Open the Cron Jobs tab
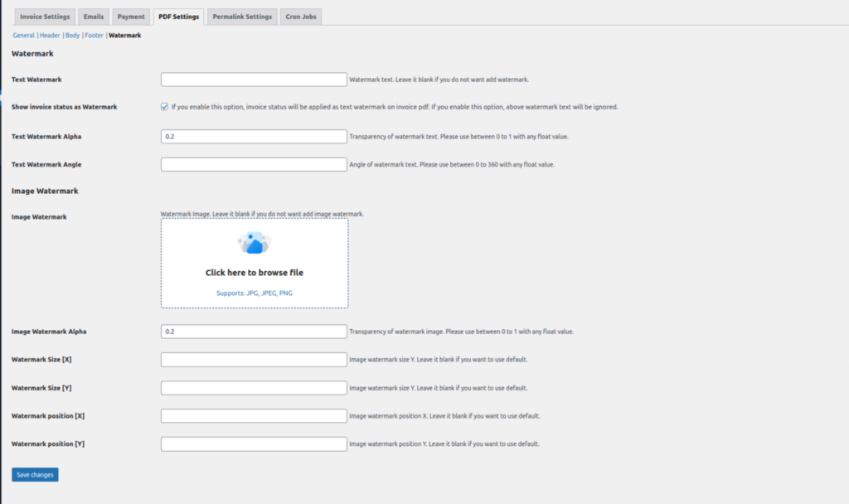 [x=300, y=16]
